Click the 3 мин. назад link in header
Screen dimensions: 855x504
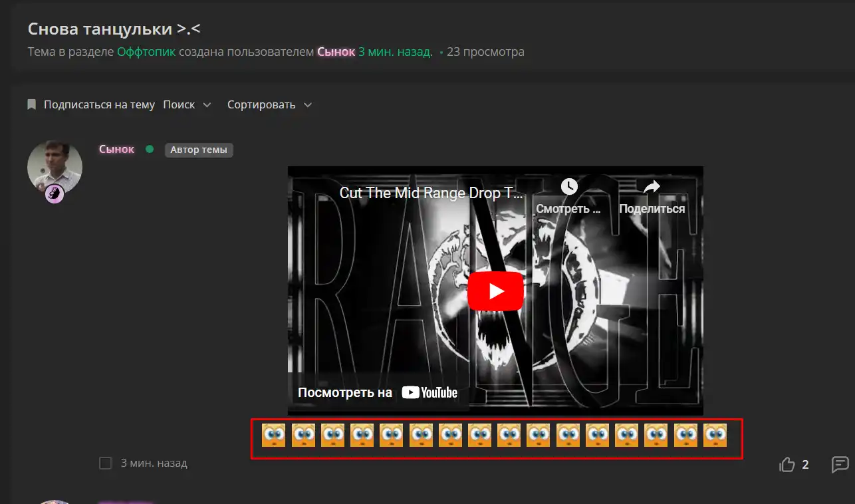395,52
